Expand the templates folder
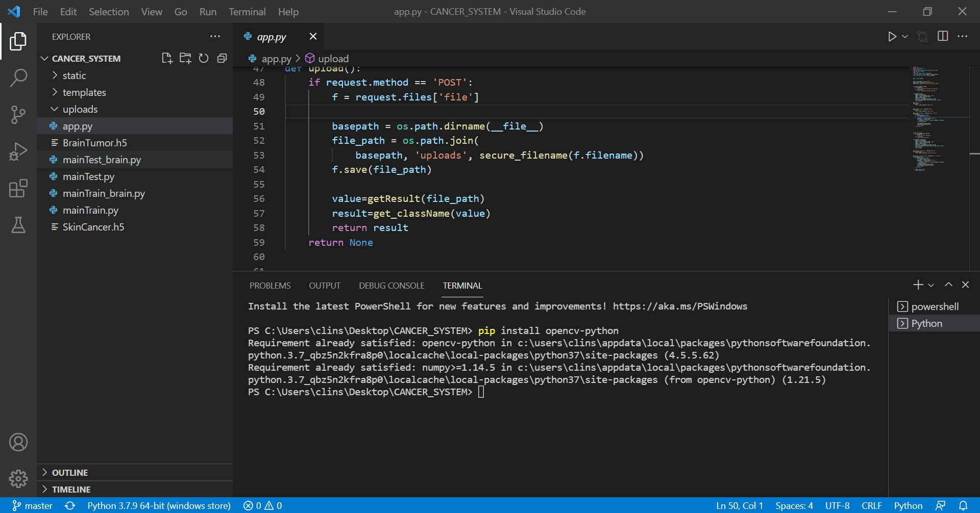Screen dimensions: 980x513 tap(135, 92)
